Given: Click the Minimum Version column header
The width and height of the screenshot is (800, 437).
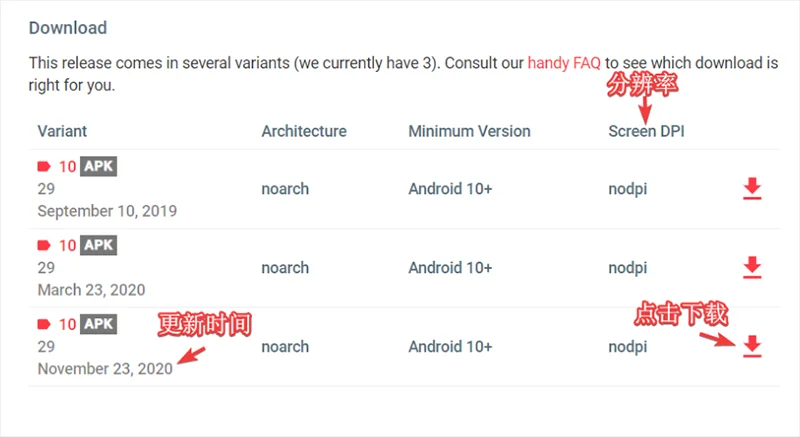Looking at the screenshot, I should coord(469,131).
